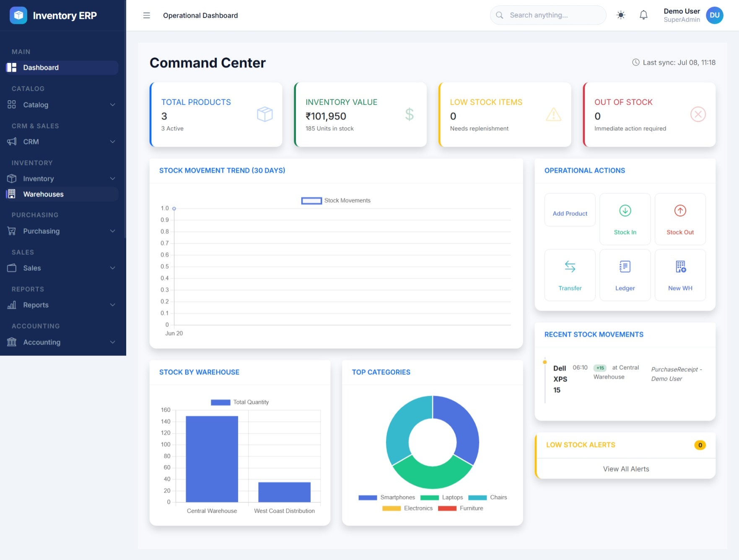Image resolution: width=739 pixels, height=560 pixels.
Task: Click the Total Products cube icon
Action: click(x=265, y=114)
